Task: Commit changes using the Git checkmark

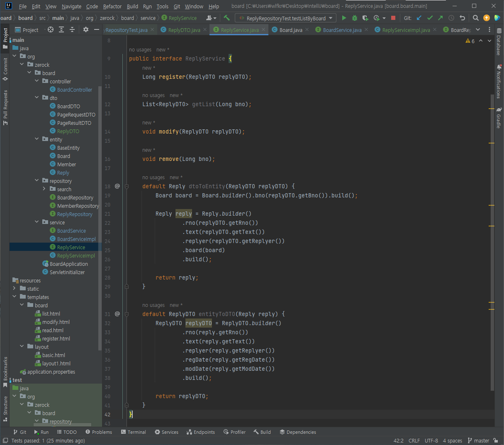Action: pyautogui.click(x=430, y=18)
